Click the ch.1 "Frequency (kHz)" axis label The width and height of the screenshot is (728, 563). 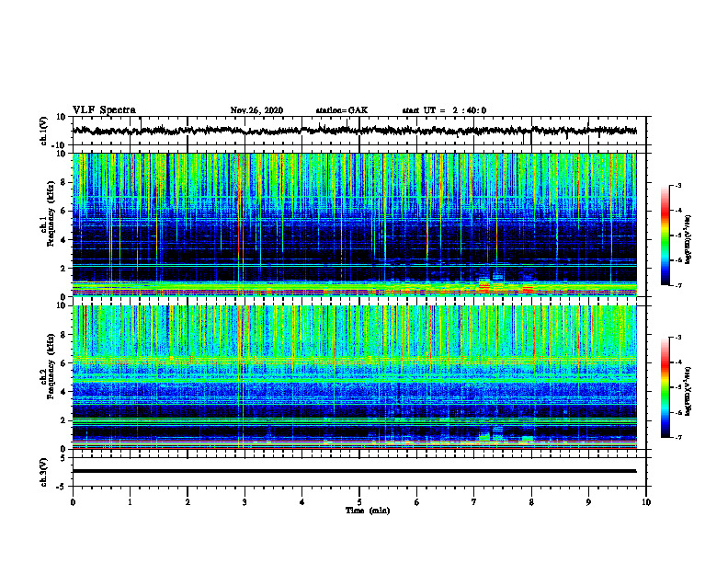coord(51,214)
